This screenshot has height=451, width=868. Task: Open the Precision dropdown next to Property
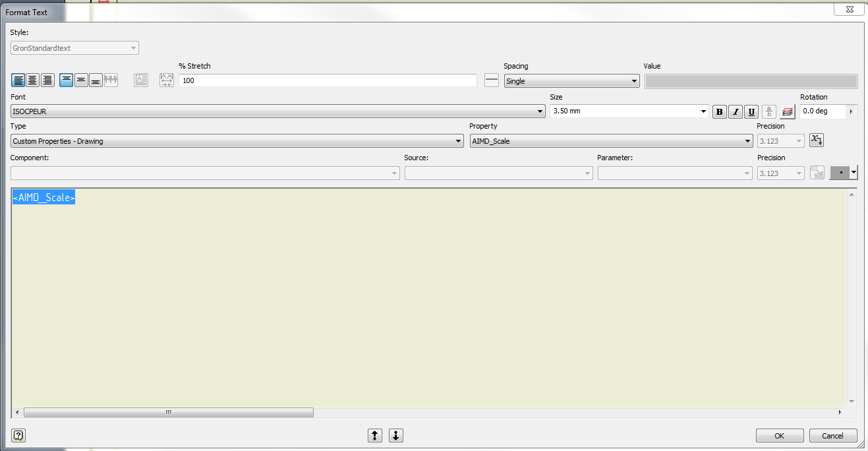(x=780, y=140)
